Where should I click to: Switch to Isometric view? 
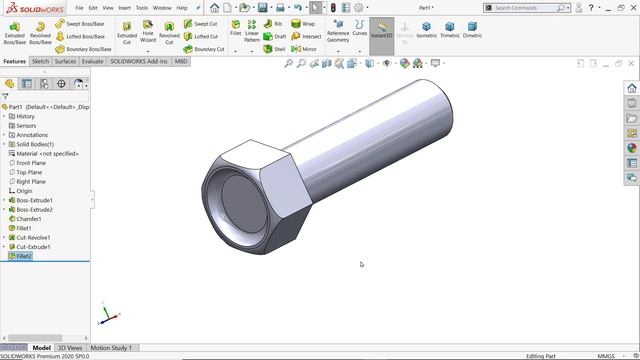[427, 30]
